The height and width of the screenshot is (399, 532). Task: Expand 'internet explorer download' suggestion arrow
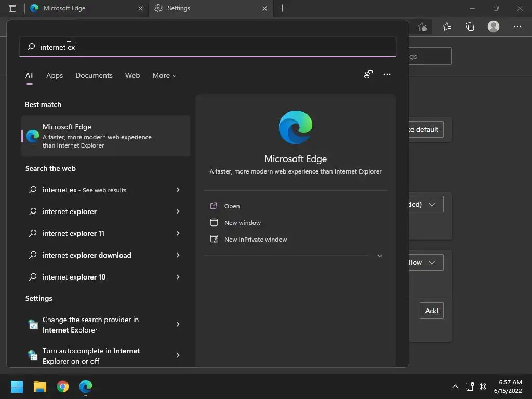[x=178, y=255]
